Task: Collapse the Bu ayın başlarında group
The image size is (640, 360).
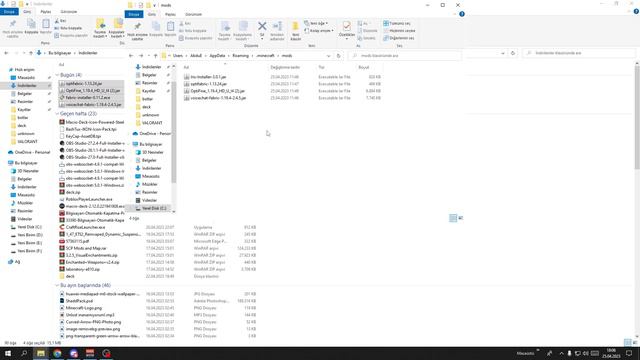Action: pyautogui.click(x=57, y=285)
